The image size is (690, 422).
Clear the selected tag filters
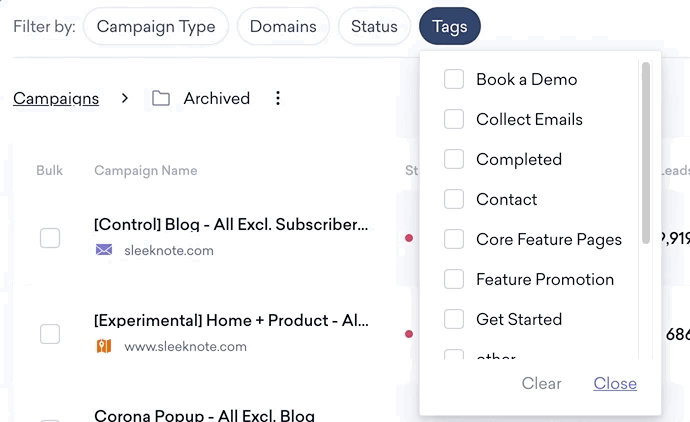point(541,383)
